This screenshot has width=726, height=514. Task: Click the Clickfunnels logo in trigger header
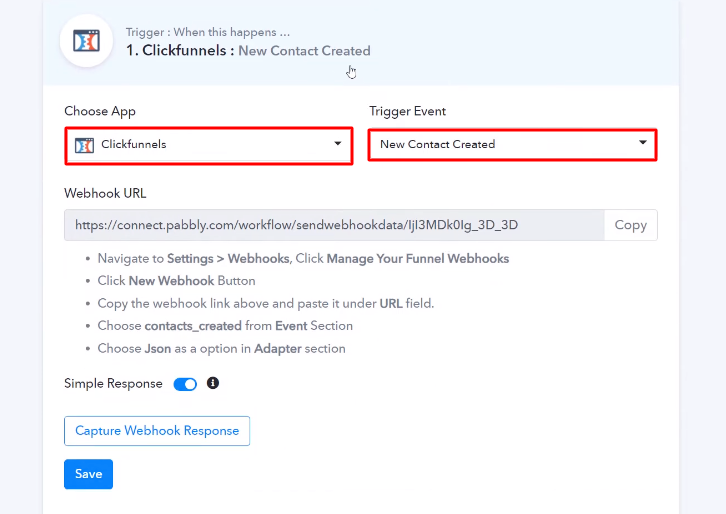pyautogui.click(x=87, y=41)
